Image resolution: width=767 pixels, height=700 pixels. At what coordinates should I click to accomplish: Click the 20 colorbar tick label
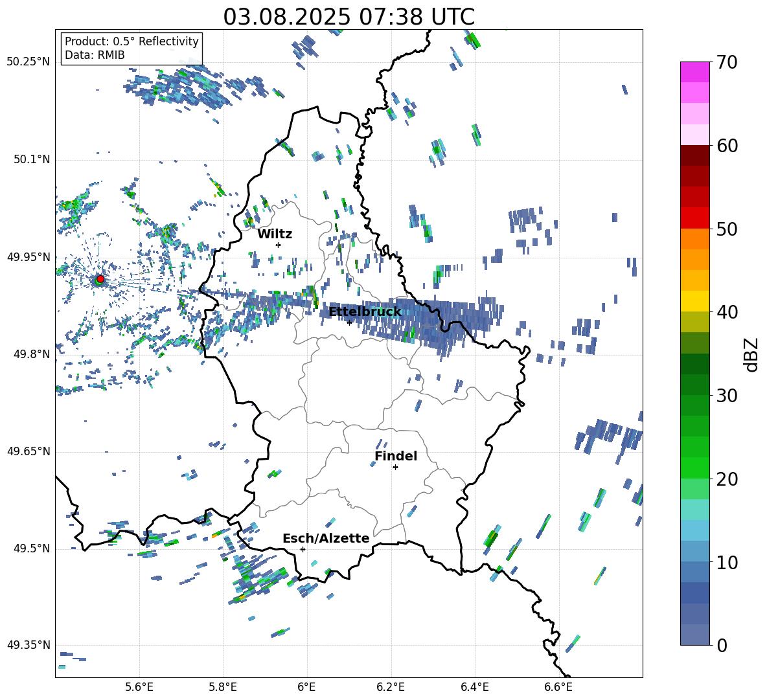[727, 479]
